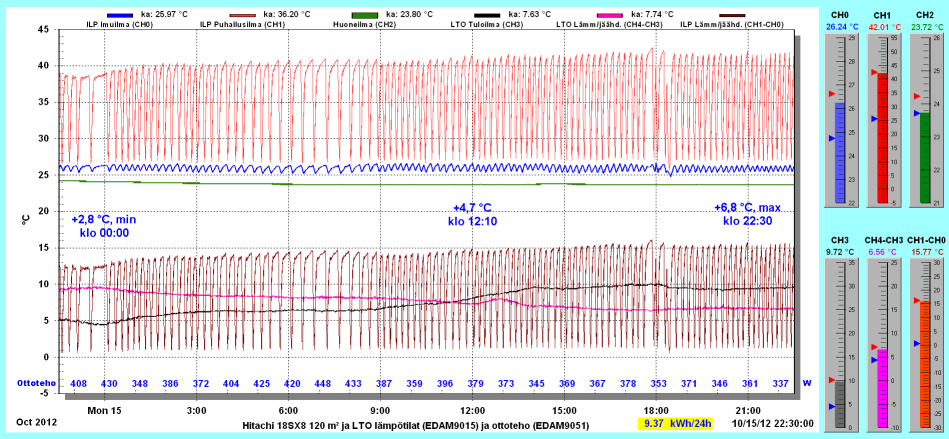Click the CH1-CH0 gauge header label
Screen dimensions: 949x439
pyautogui.click(x=927, y=240)
